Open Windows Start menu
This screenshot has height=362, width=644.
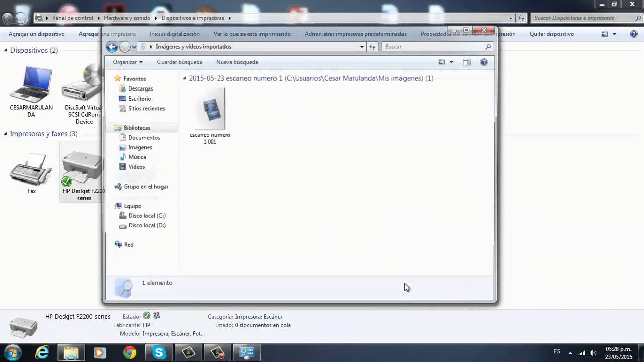point(13,353)
